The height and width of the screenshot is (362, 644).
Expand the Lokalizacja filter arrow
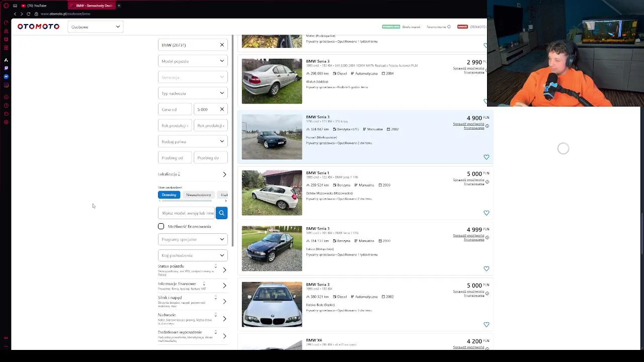point(224,174)
